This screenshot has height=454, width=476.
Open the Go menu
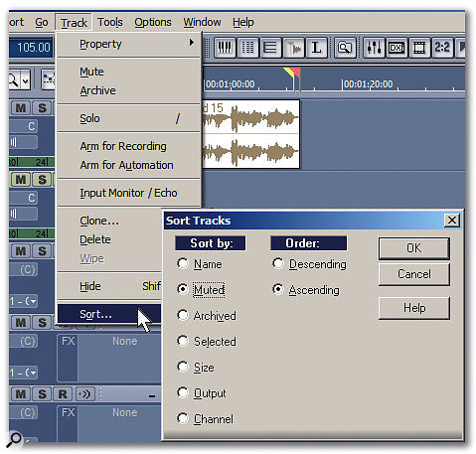[x=42, y=22]
